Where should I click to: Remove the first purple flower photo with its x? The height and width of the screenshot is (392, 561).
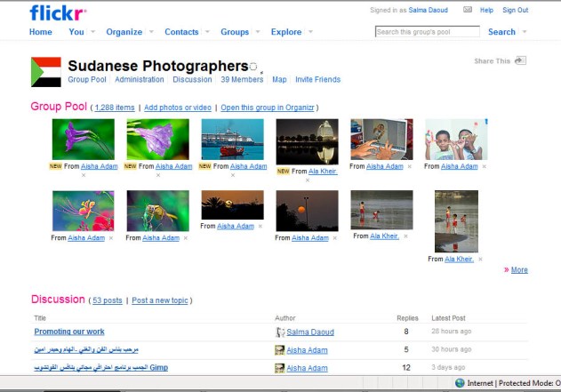tap(84, 175)
